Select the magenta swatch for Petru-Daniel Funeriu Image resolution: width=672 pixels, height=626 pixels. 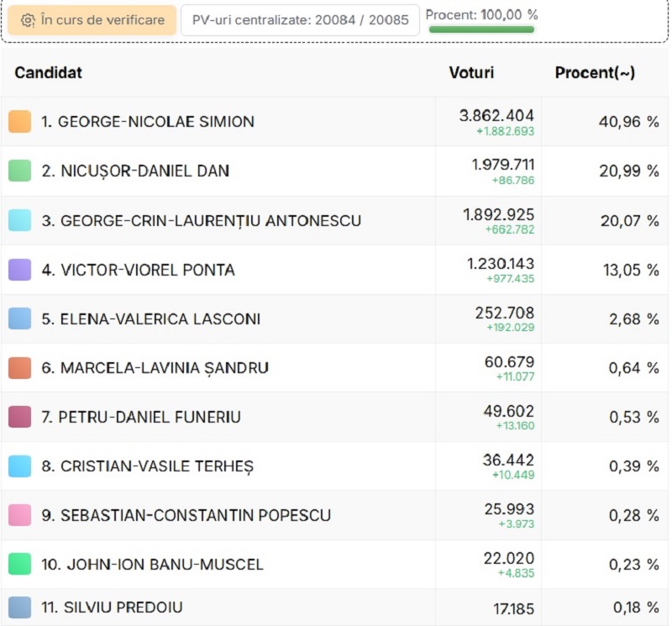[19, 417]
